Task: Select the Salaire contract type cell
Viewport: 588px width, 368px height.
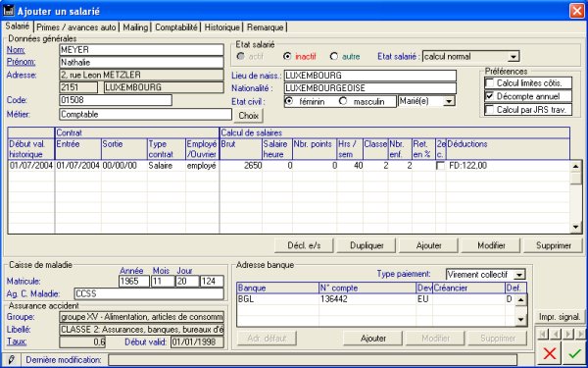Action: 167,166
